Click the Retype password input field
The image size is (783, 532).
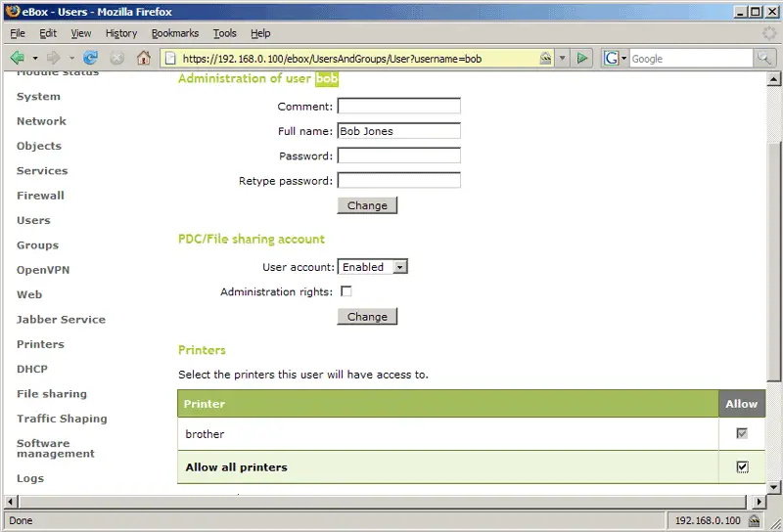[399, 180]
